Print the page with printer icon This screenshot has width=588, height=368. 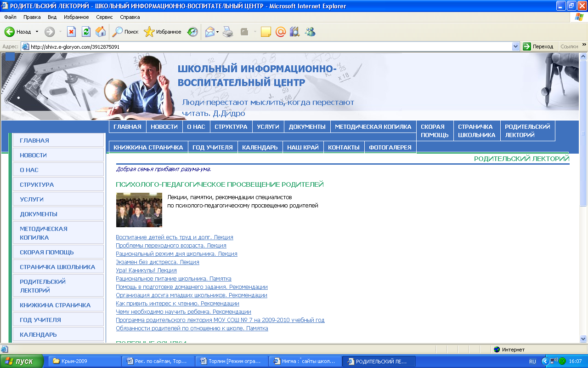228,32
